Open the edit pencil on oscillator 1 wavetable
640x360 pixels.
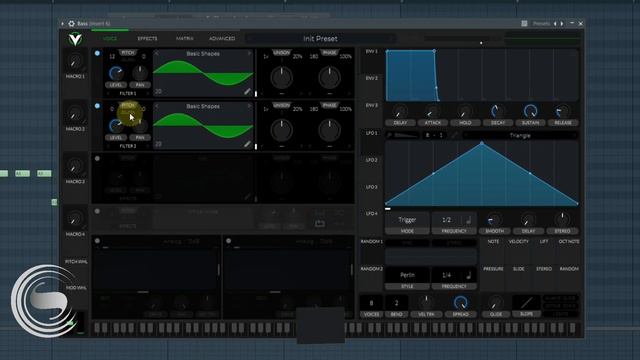247,91
